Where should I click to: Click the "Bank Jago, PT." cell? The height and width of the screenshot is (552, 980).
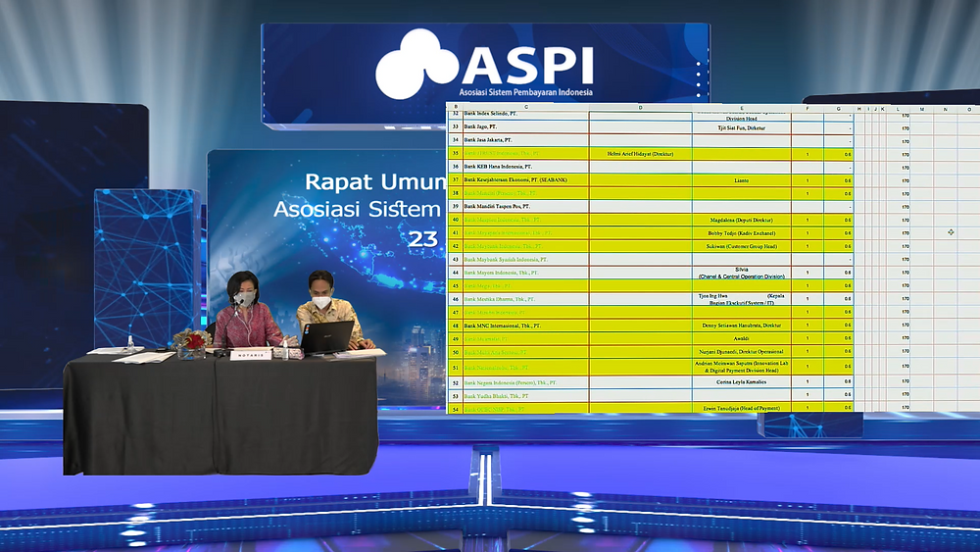(x=525, y=126)
